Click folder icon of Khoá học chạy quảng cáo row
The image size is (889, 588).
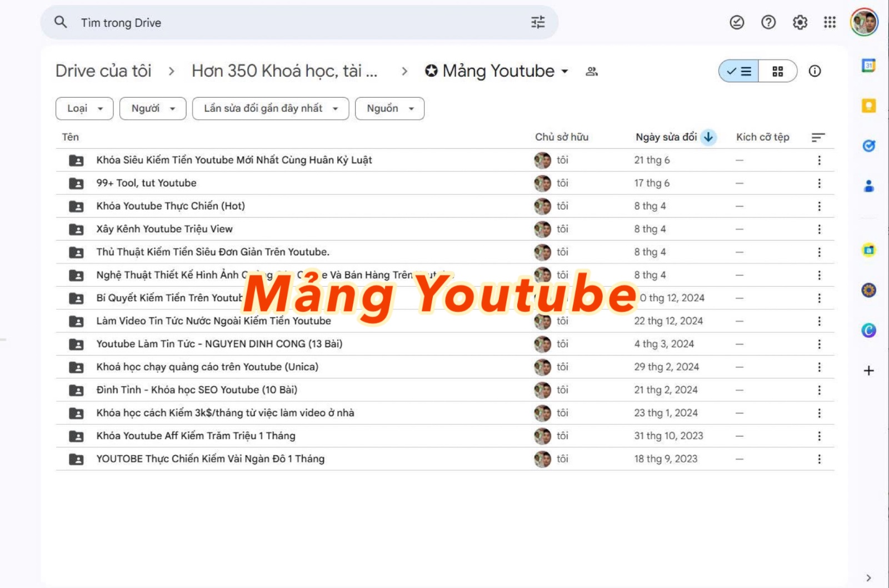[x=76, y=367]
